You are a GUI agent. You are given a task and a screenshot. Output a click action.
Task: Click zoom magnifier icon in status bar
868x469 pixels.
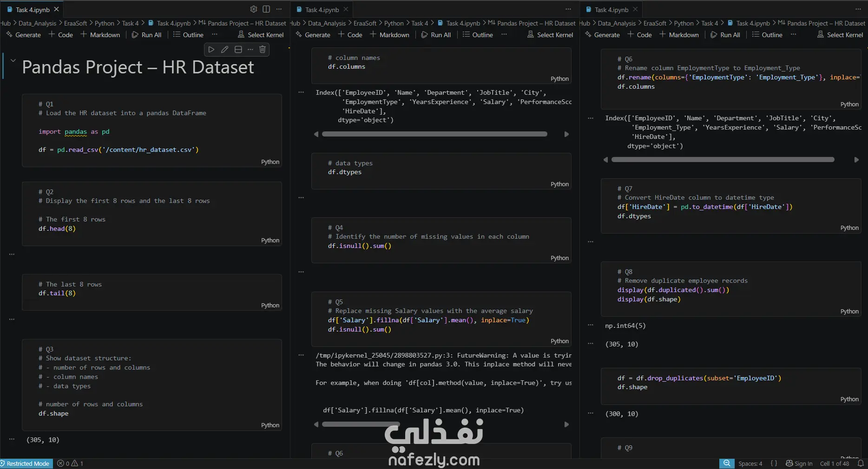[x=727, y=463]
